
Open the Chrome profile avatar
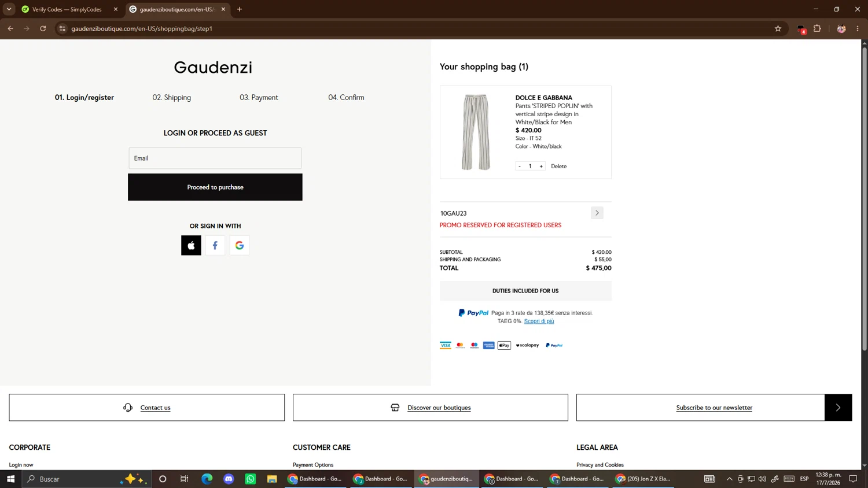tap(841, 28)
